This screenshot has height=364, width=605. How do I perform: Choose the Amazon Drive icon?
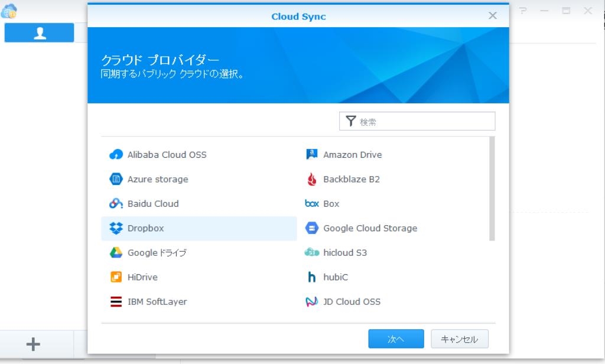[312, 155]
